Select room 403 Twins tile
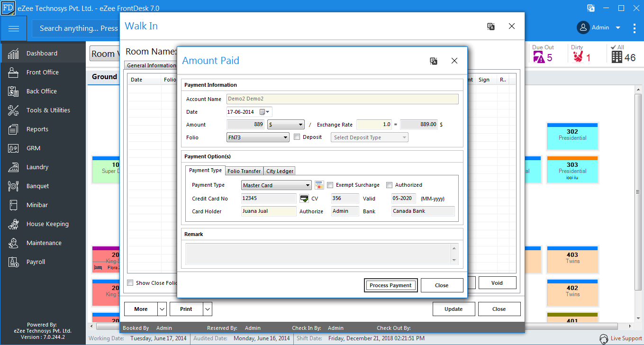This screenshot has height=345, width=644. pyautogui.click(x=572, y=260)
